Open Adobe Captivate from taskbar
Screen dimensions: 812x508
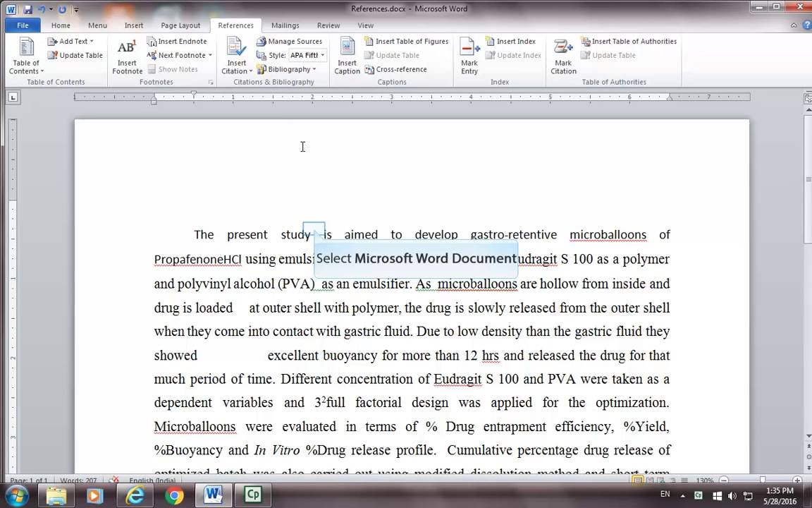coord(253,495)
